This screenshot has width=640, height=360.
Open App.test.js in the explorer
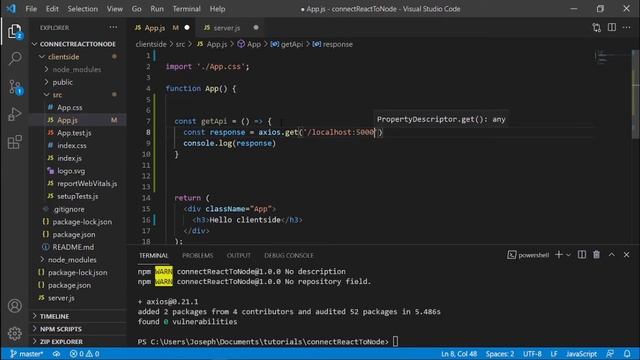click(x=74, y=133)
